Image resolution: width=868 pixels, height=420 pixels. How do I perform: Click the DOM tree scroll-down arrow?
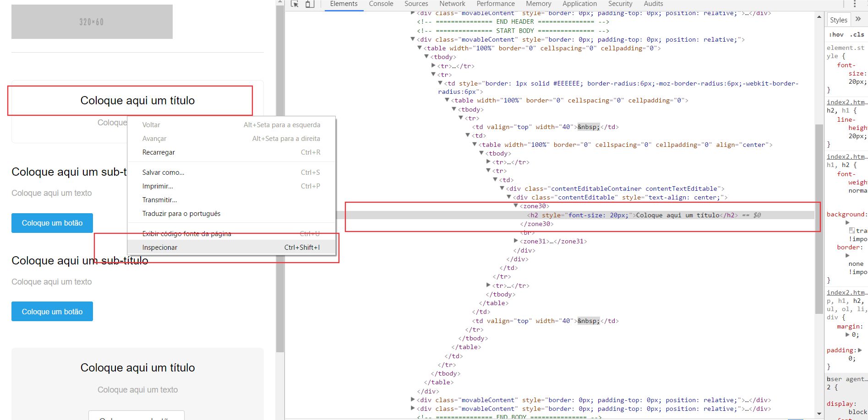819,414
